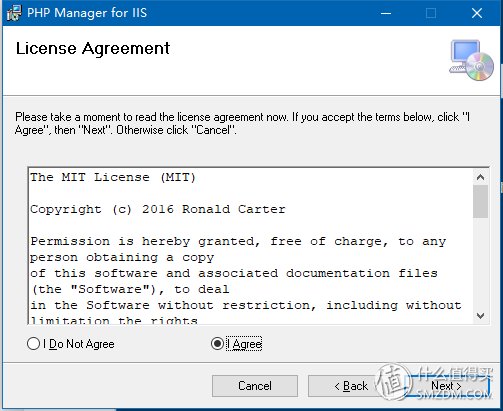Select the I Agree radio button
Screen dimensions: 503x411
(236, 344)
